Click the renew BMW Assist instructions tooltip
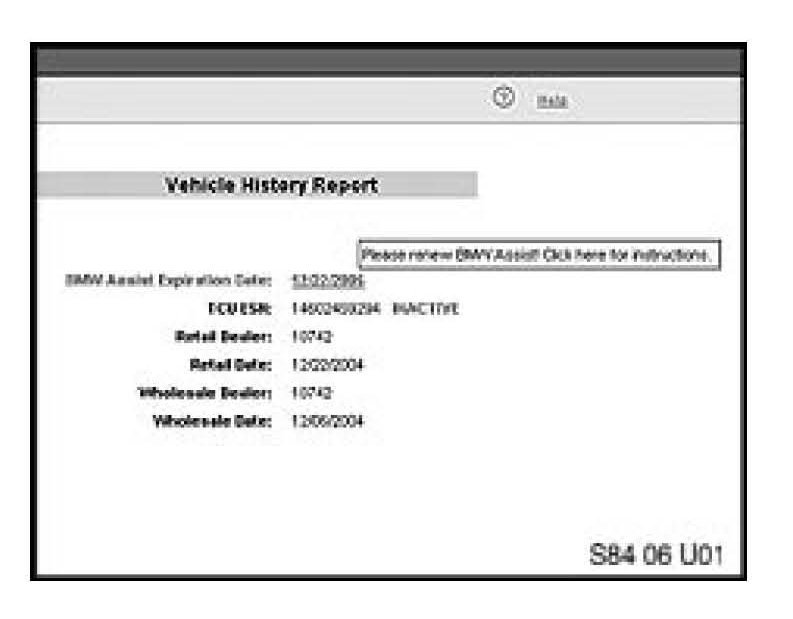793x619 pixels. (x=539, y=255)
